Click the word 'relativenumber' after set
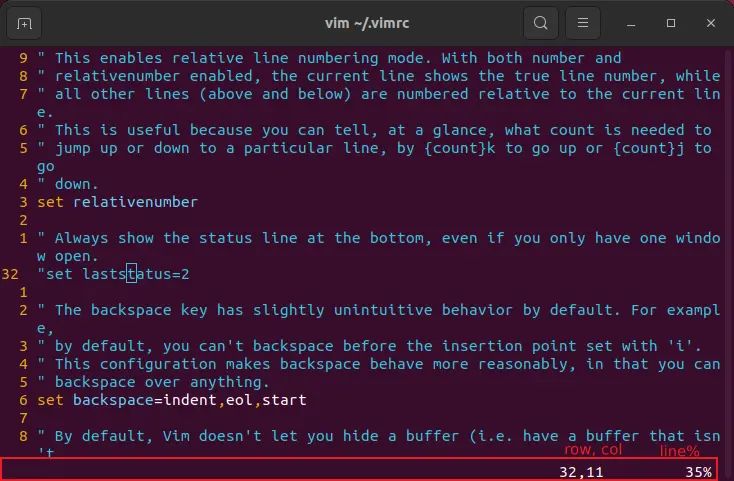The width and height of the screenshot is (734, 481). tap(135, 202)
